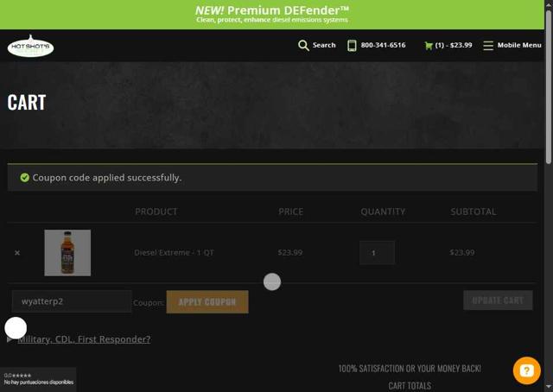The height and width of the screenshot is (392, 553).
Task: Click the coupon code field with wyatterp2
Action: point(72,301)
